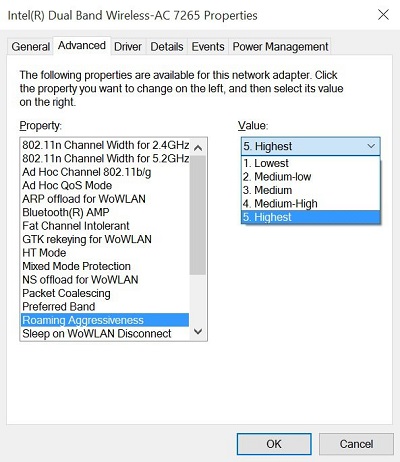The image size is (400, 462).
Task: Select 5. Highest in the dropdown list
Action: 310,217
